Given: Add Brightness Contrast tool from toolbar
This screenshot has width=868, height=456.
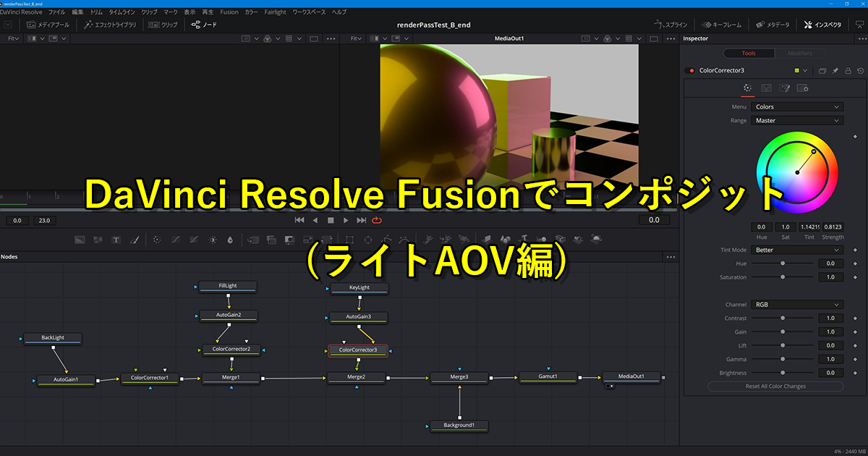Looking at the screenshot, I should 213,239.
